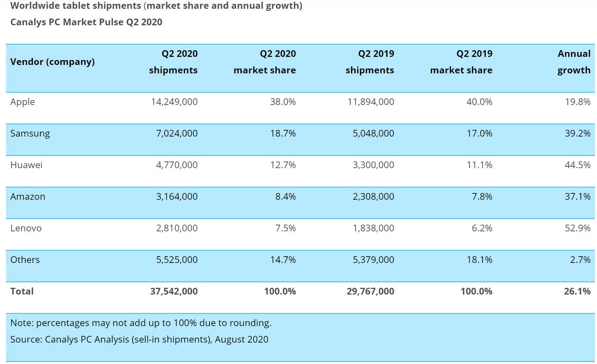Select Samsung's 18.7% market share
The height and width of the screenshot is (364, 597).
coord(283,133)
